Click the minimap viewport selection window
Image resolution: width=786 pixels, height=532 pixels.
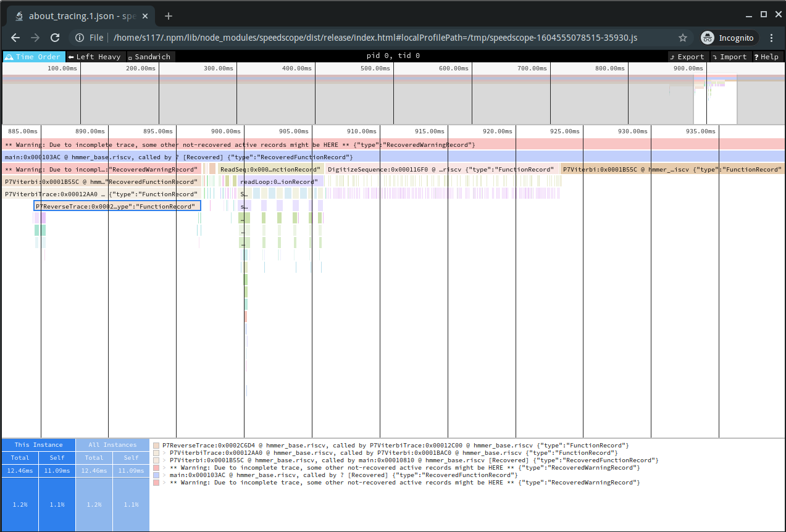coord(715,99)
